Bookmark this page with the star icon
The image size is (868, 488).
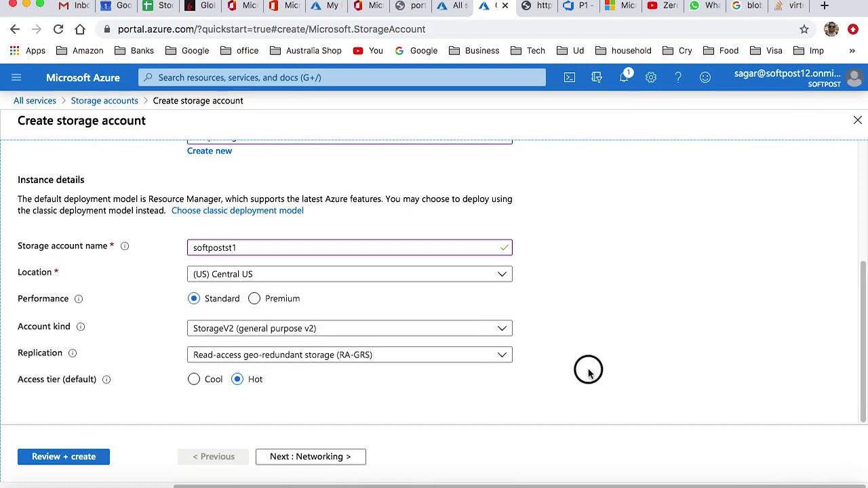(x=804, y=29)
